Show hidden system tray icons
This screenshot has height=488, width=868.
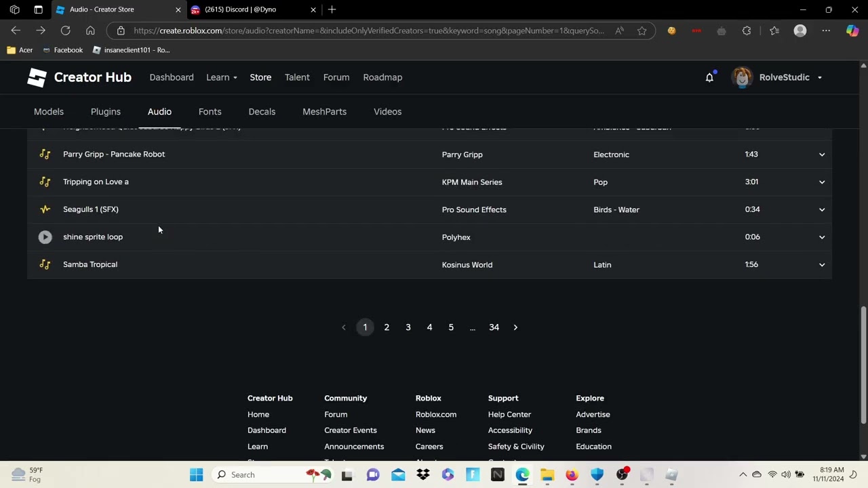click(x=743, y=474)
